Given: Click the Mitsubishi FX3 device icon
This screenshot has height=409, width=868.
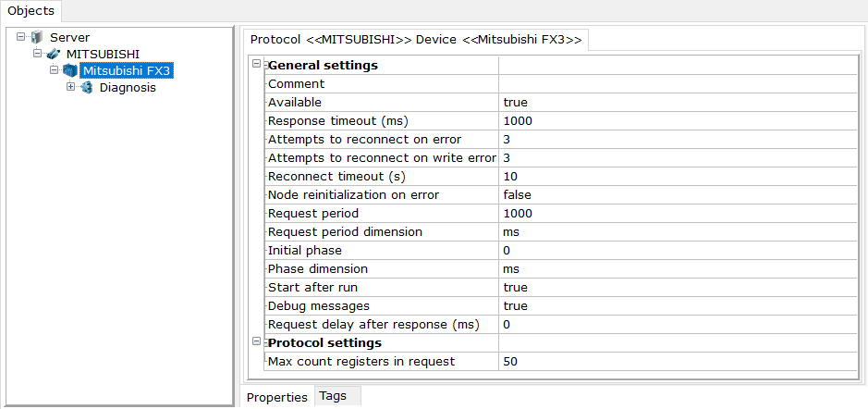Looking at the screenshot, I should 70,70.
